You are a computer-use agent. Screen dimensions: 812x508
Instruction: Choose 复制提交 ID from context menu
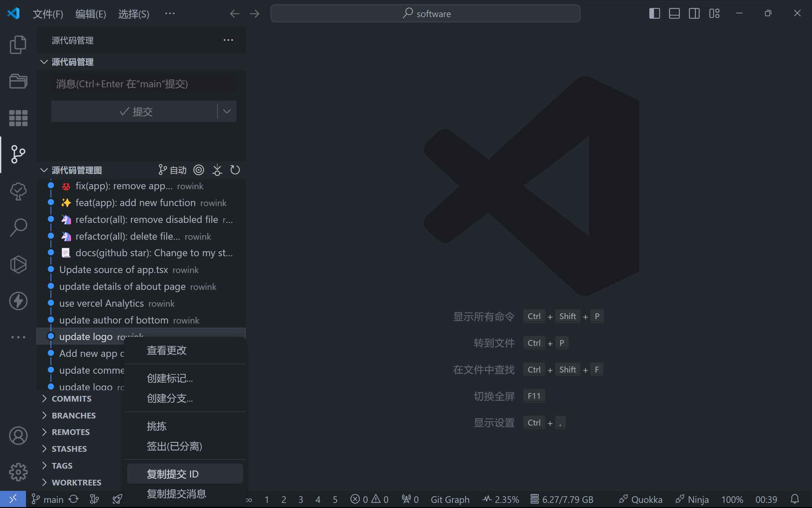[185, 474]
